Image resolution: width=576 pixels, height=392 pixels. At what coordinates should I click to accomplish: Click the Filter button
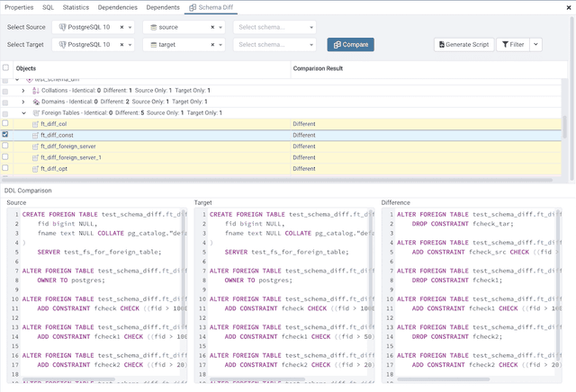513,44
